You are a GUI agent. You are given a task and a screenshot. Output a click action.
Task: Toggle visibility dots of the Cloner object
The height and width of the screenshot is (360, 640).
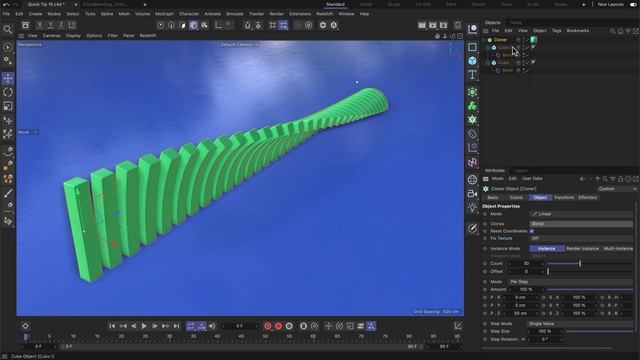click(524, 40)
